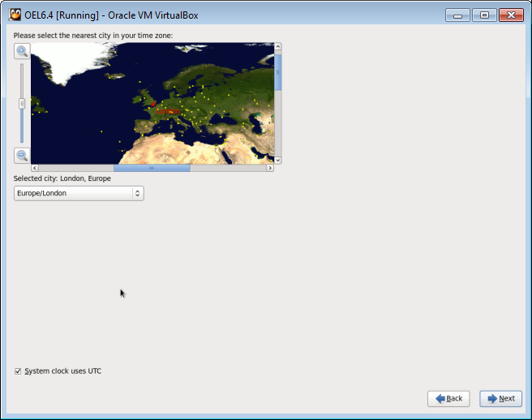Click map scroll up arrow

click(278, 46)
